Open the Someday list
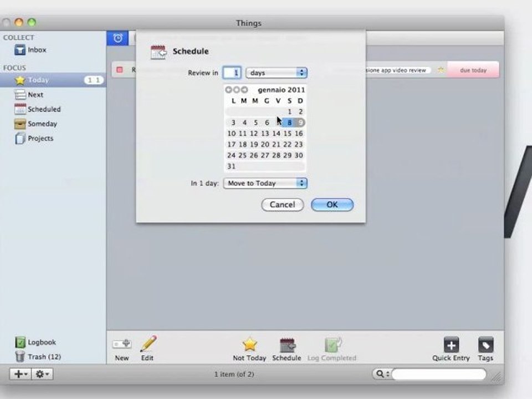The width and height of the screenshot is (532, 399). tap(35, 124)
